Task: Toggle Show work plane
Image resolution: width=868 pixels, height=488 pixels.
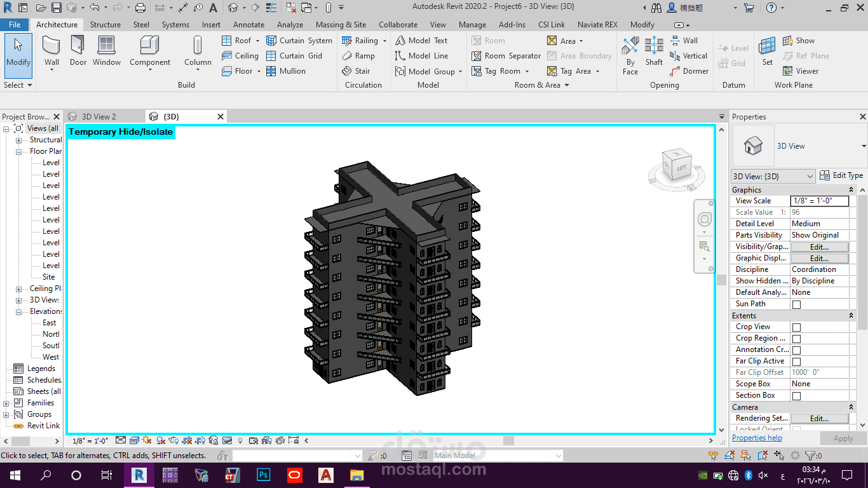Action: (798, 41)
